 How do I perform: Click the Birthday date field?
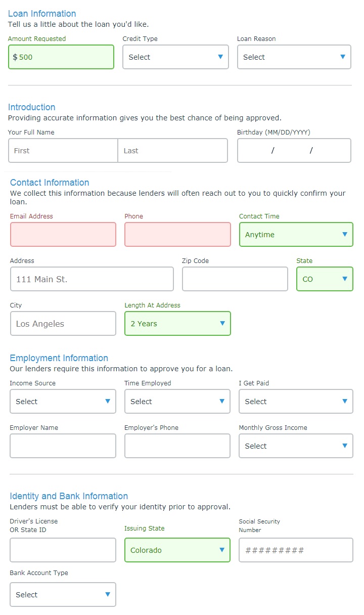coord(294,151)
